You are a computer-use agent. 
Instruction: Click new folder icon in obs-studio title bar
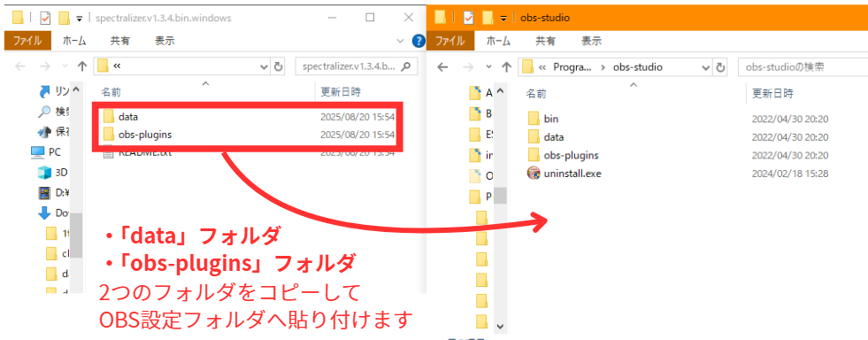point(488,19)
